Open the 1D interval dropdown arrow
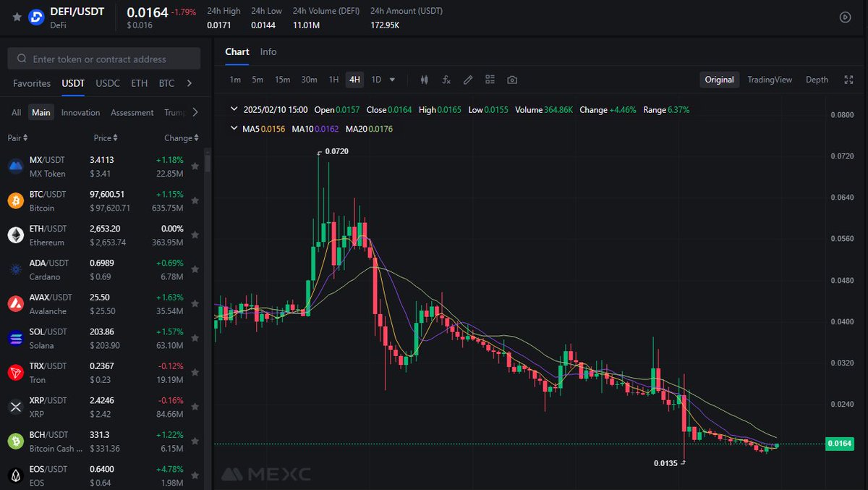 click(x=392, y=80)
